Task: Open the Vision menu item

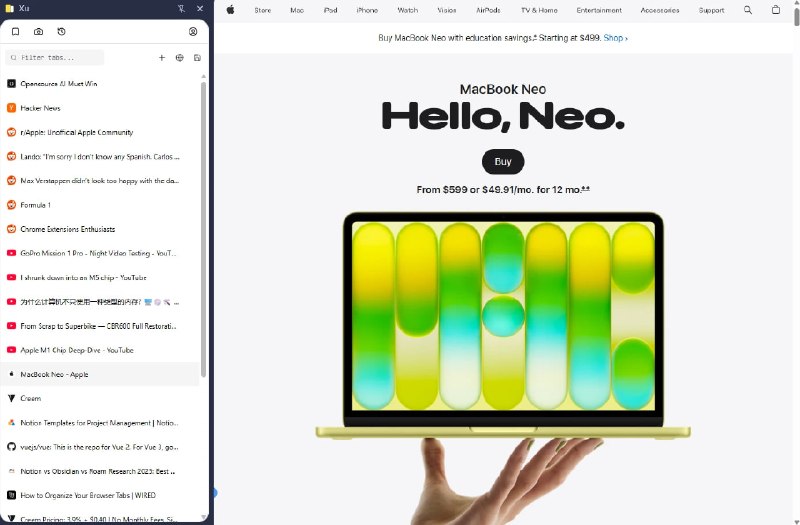Action: tap(447, 10)
